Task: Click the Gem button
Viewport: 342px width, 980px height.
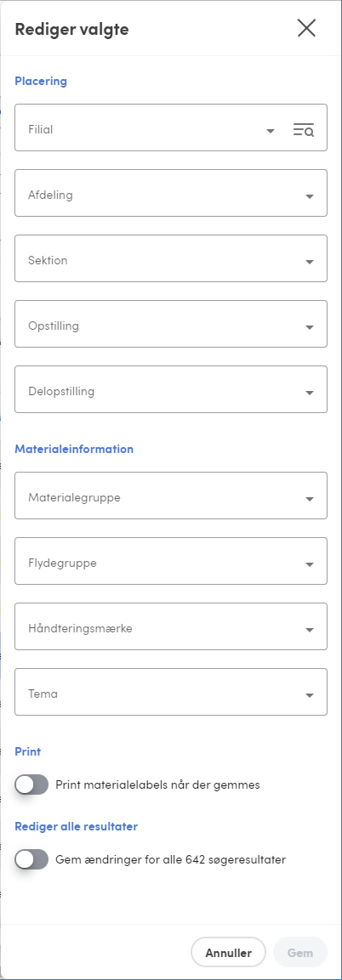Action: coord(300,953)
